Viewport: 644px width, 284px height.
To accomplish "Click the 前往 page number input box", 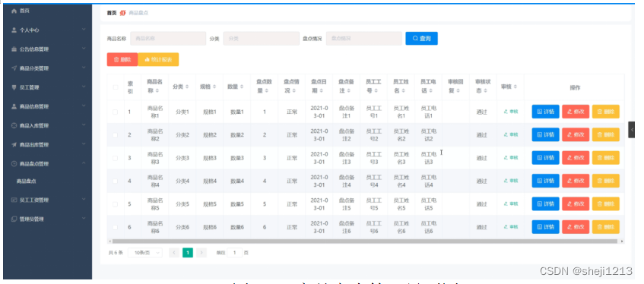I will 234,253.
